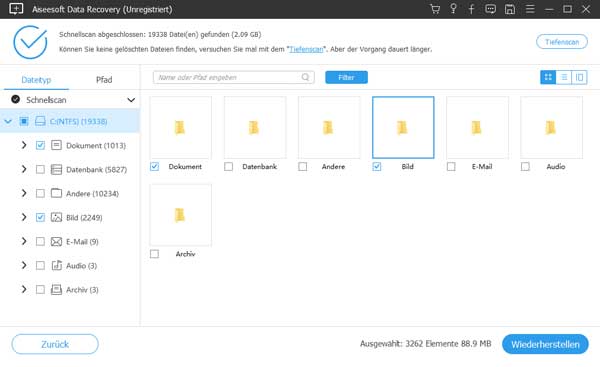Click Wiederherstellen to recover files

(x=545, y=344)
